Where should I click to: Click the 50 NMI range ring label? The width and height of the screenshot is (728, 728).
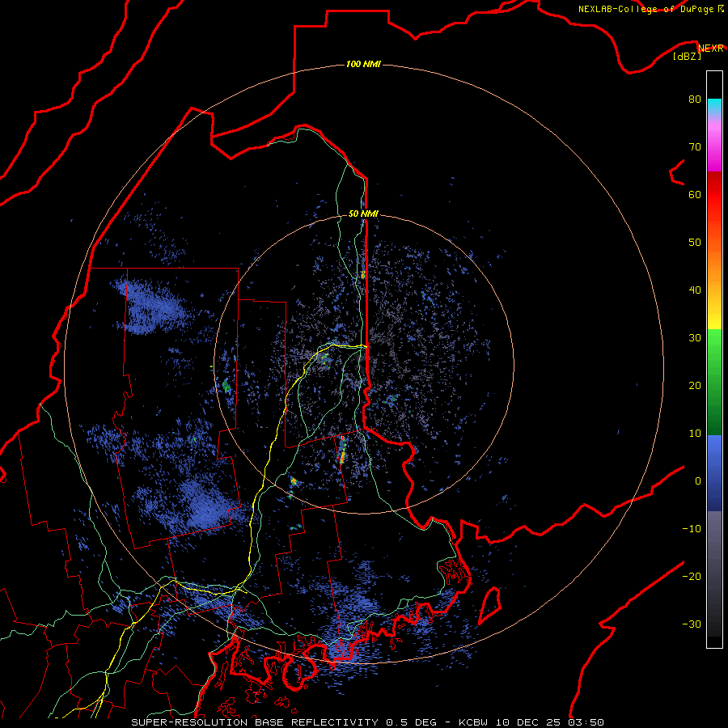point(363,214)
